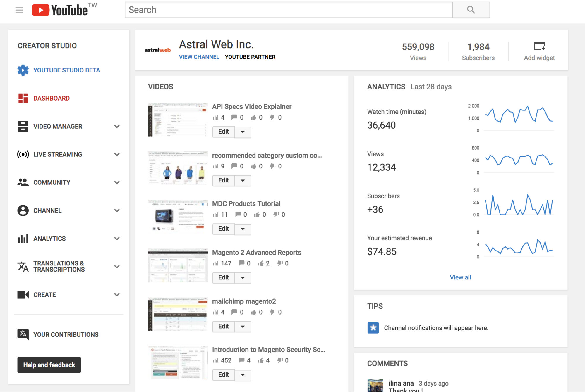Expand the Community section
The height and width of the screenshot is (392, 585).
coord(117,182)
